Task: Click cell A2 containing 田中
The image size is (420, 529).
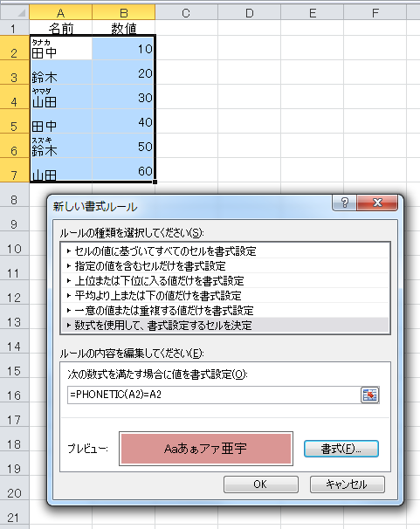Action: point(61,48)
